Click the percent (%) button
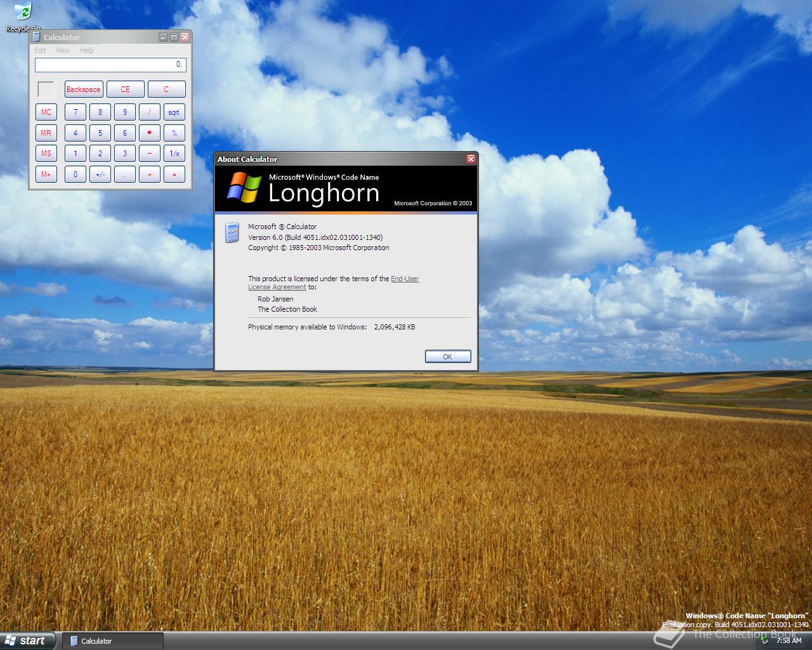This screenshot has height=650, width=812. (x=174, y=133)
